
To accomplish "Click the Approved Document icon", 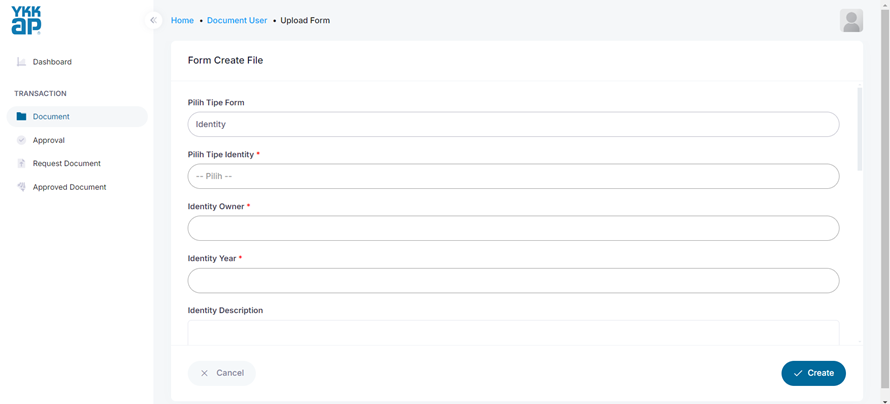I will 21,187.
